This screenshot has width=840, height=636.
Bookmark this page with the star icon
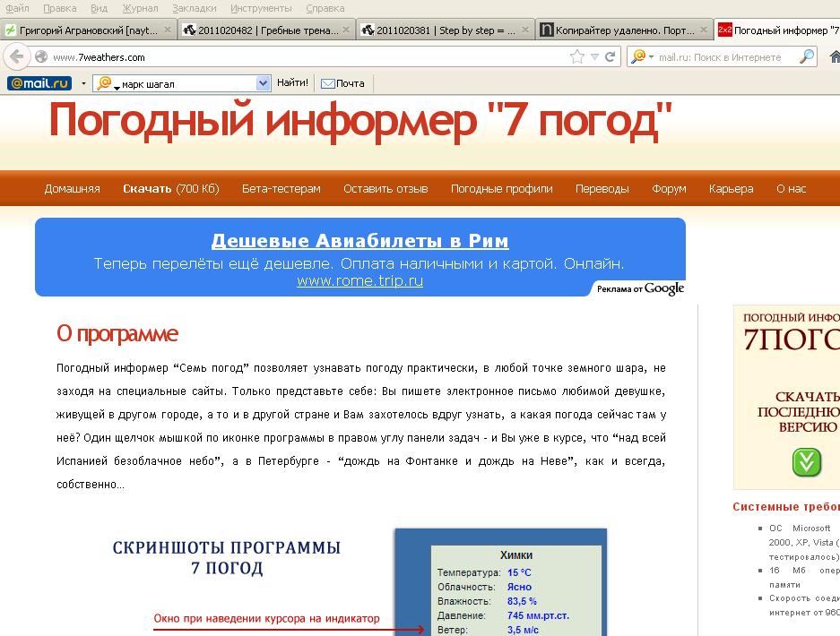[577, 56]
